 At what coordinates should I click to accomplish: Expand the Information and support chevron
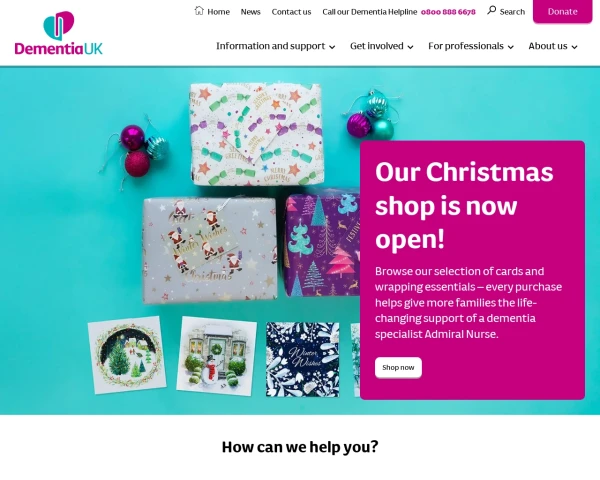coord(332,47)
